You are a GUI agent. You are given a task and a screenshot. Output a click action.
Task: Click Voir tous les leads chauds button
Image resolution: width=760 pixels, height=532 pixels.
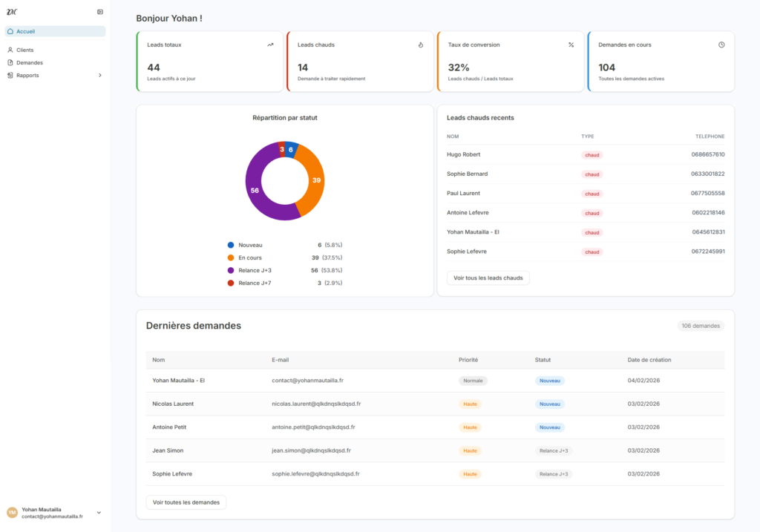pyautogui.click(x=488, y=278)
